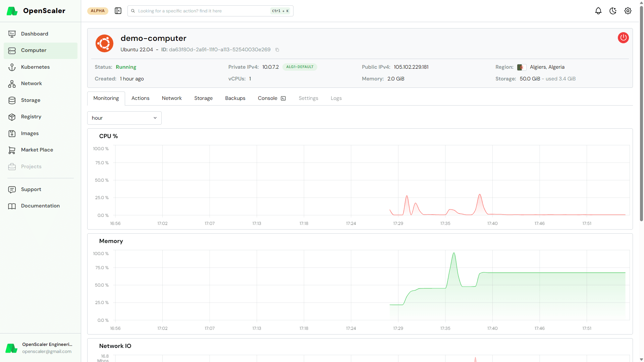This screenshot has height=362, width=644.
Task: Go to the Registry section
Action: [41, 117]
